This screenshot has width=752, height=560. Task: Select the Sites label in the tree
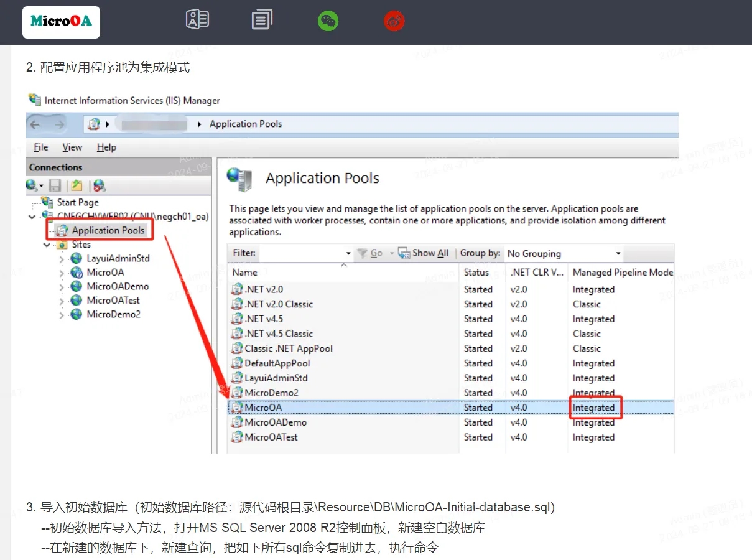(x=81, y=245)
